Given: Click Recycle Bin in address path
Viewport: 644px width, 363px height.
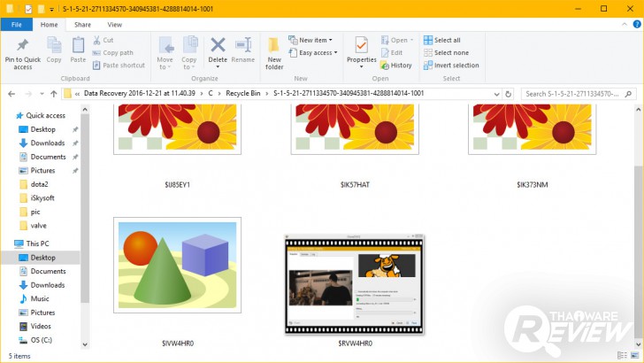Looking at the screenshot, I should [x=243, y=93].
